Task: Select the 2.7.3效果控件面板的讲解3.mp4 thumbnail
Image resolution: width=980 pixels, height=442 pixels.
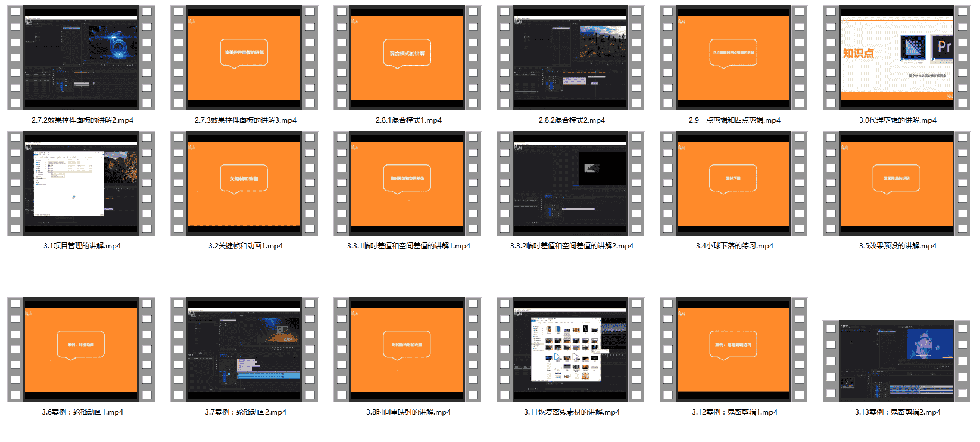Action: pos(244,58)
